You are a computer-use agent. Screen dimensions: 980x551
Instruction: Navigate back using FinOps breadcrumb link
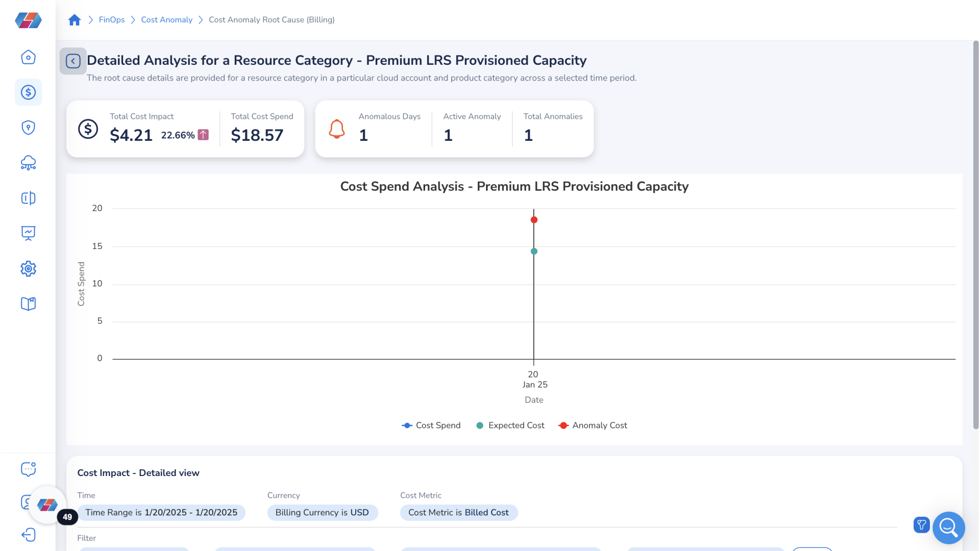point(111,19)
